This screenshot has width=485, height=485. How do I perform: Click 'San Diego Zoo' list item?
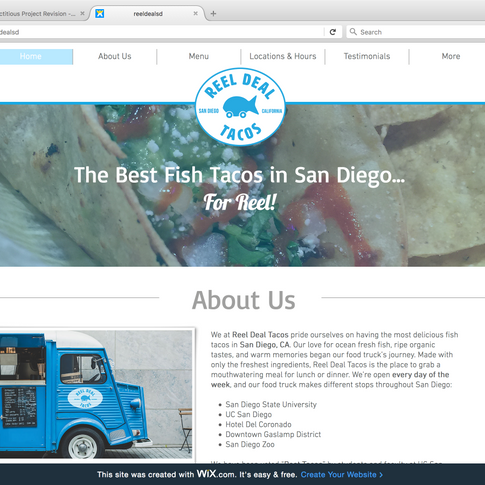250,445
